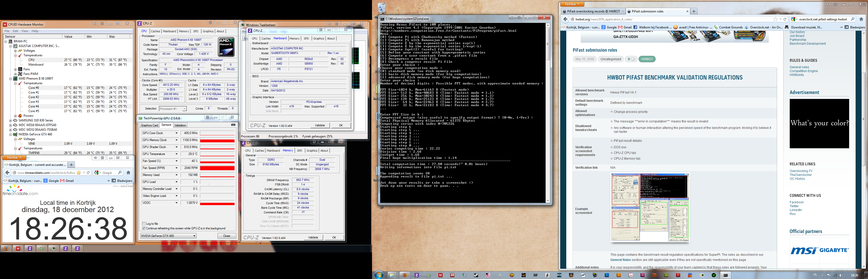Click the hwbot page vertical scrollbar
868x279 pixels.
[863, 150]
